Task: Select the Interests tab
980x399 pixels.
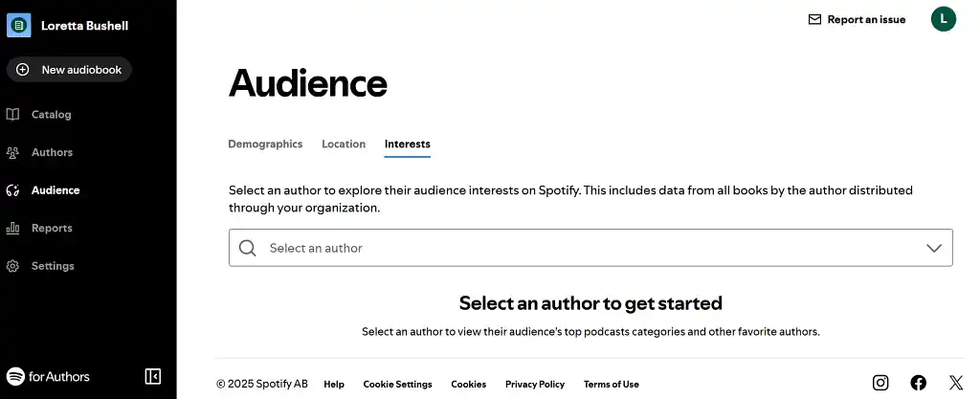Action: tap(407, 144)
